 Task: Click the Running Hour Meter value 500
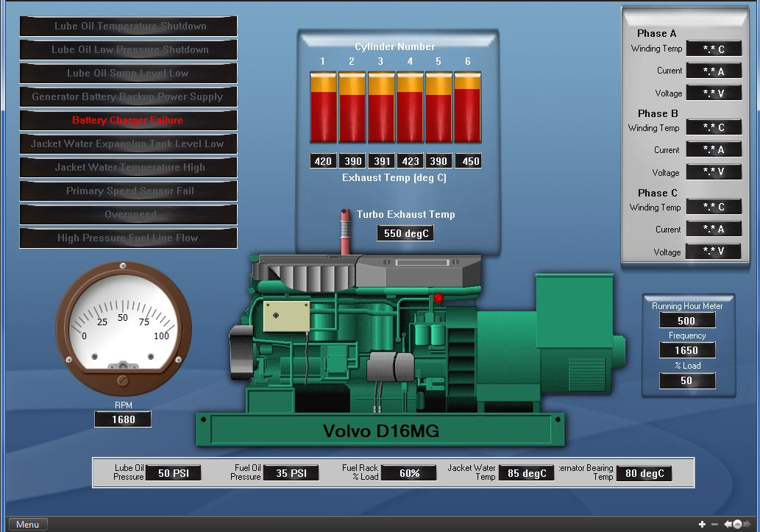coord(687,321)
